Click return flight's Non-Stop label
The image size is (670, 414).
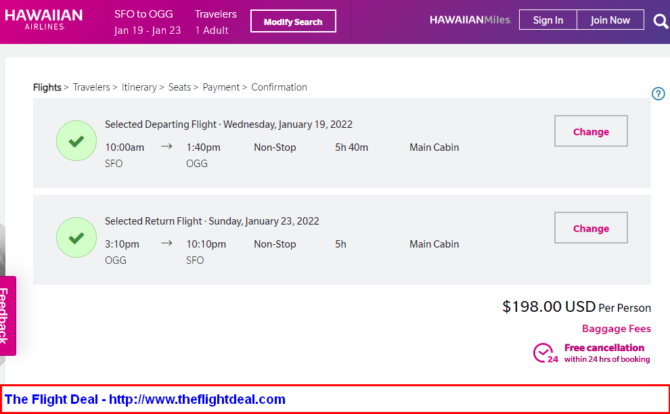[x=275, y=244]
